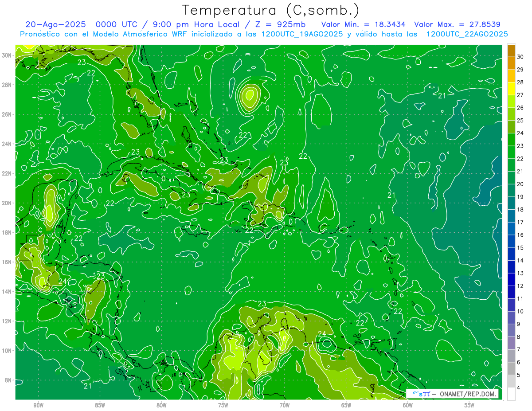Click the "30N" latitude axis label

point(8,55)
